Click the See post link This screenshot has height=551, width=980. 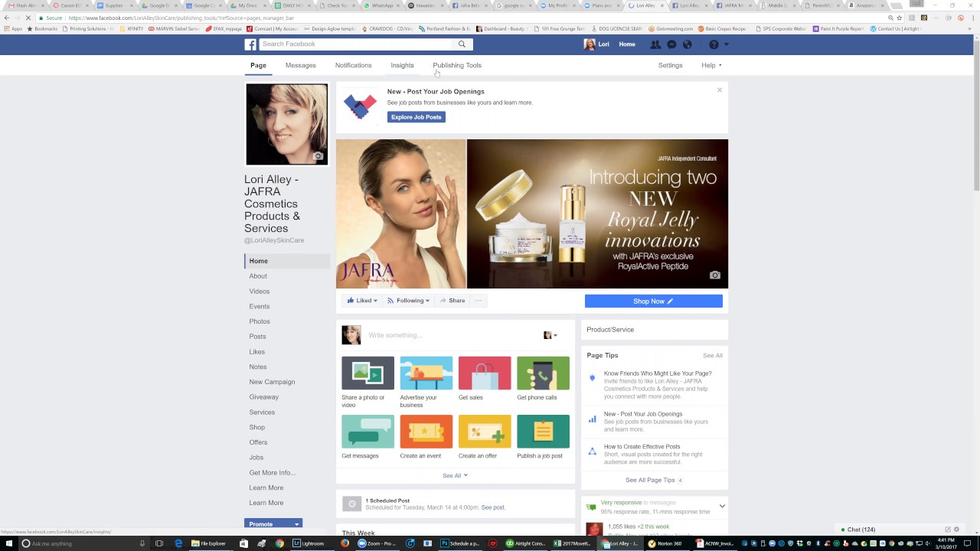pos(493,507)
